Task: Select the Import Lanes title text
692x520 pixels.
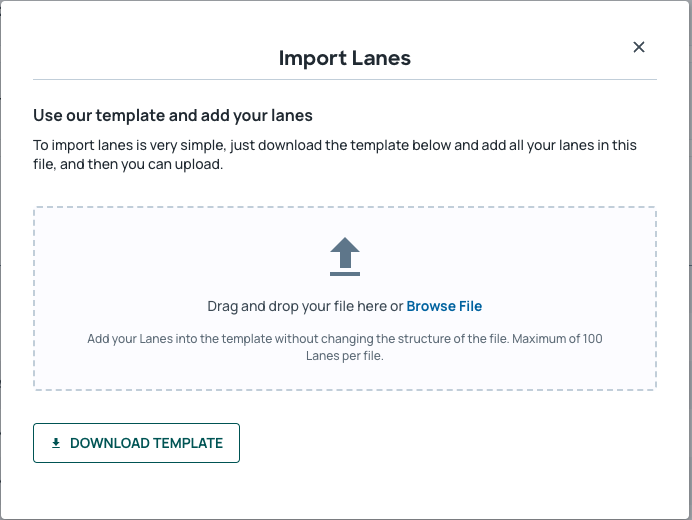Action: click(345, 58)
